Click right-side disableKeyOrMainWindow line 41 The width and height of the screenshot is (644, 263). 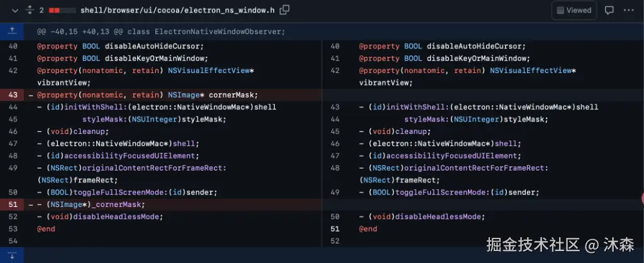pos(445,59)
